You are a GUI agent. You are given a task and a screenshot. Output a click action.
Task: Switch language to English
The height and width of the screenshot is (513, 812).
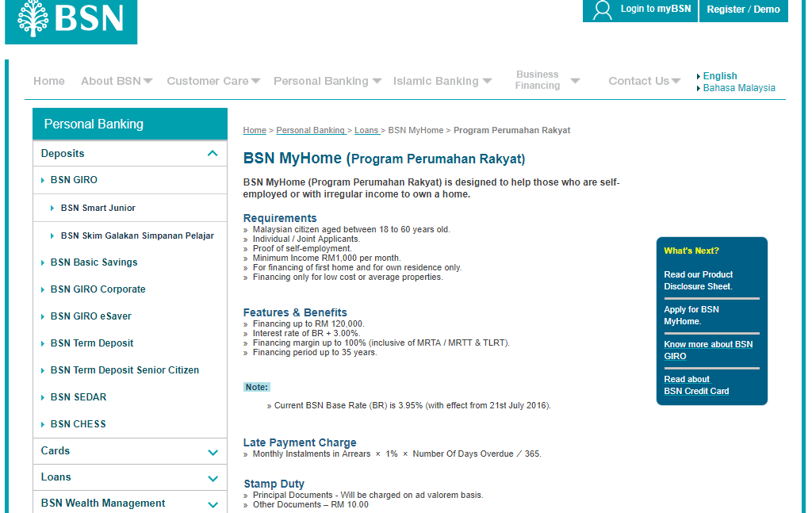[720, 76]
